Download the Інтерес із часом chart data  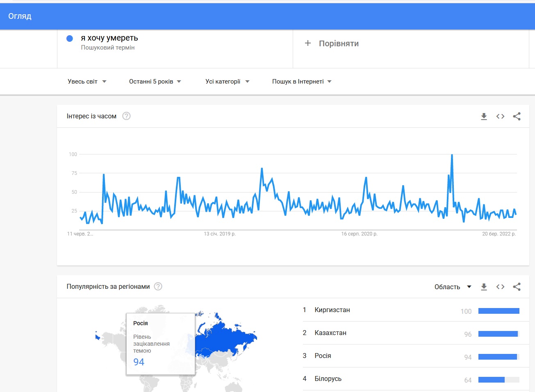pyautogui.click(x=484, y=116)
